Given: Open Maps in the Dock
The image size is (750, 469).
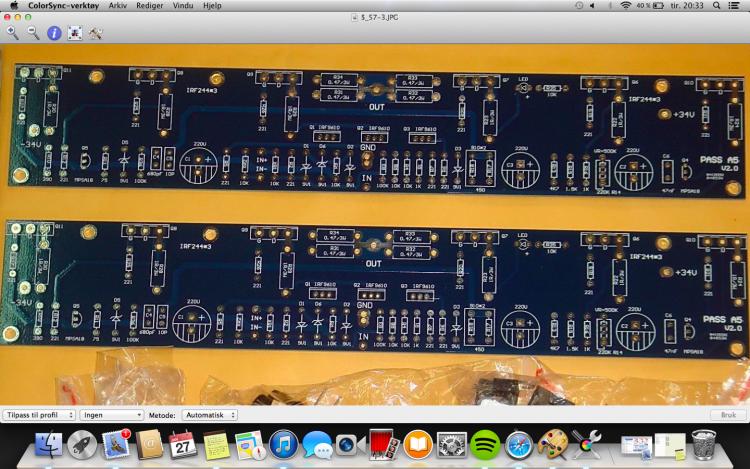Looking at the screenshot, I should click(x=250, y=445).
